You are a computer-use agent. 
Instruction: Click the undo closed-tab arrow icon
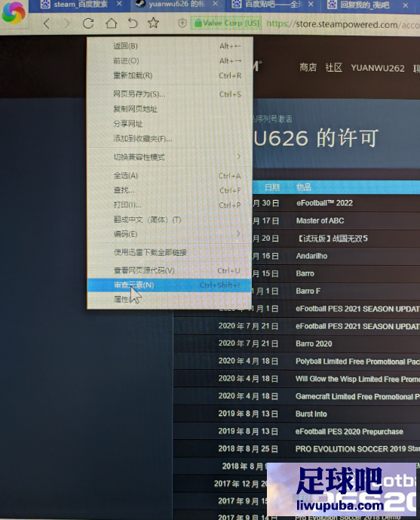coord(133,23)
